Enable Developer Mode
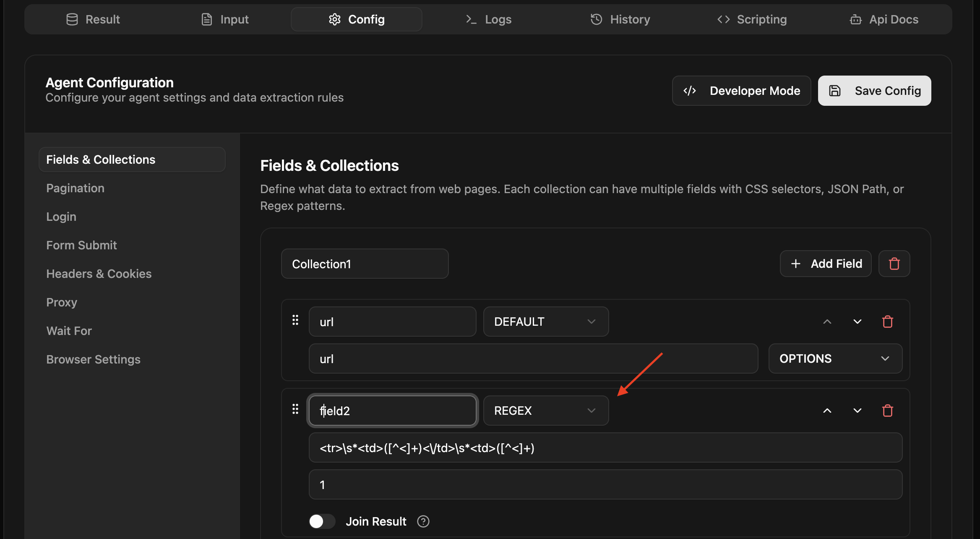 click(741, 91)
